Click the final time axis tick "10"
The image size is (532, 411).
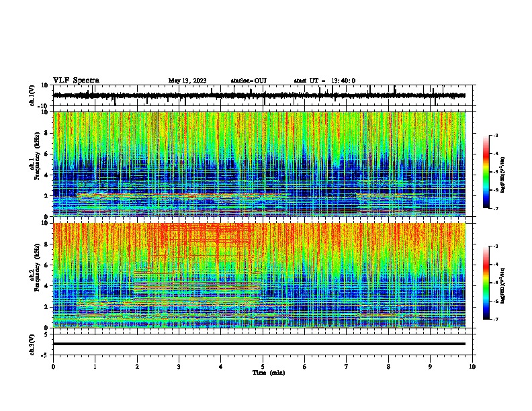pyautogui.click(x=472, y=367)
